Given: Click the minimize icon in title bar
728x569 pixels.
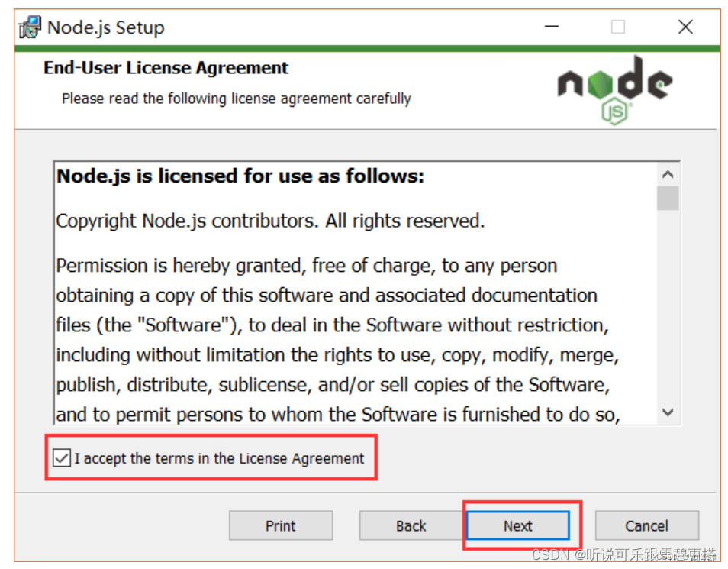Looking at the screenshot, I should coord(551,26).
